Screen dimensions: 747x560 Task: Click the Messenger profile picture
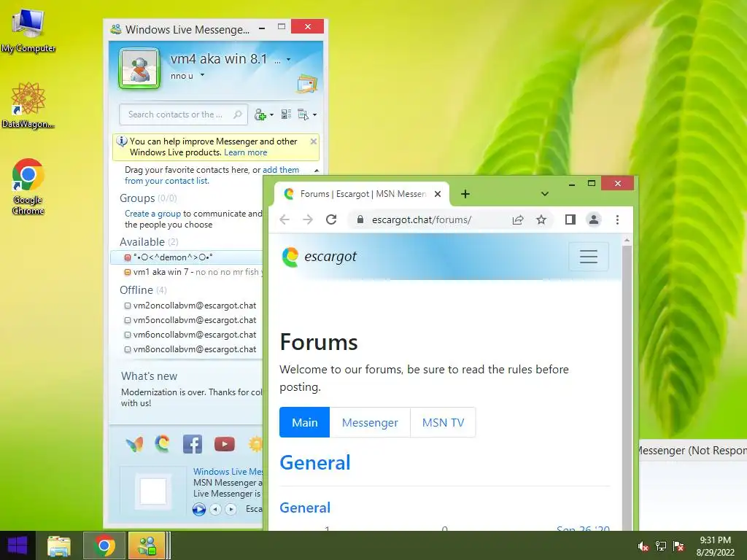point(139,69)
